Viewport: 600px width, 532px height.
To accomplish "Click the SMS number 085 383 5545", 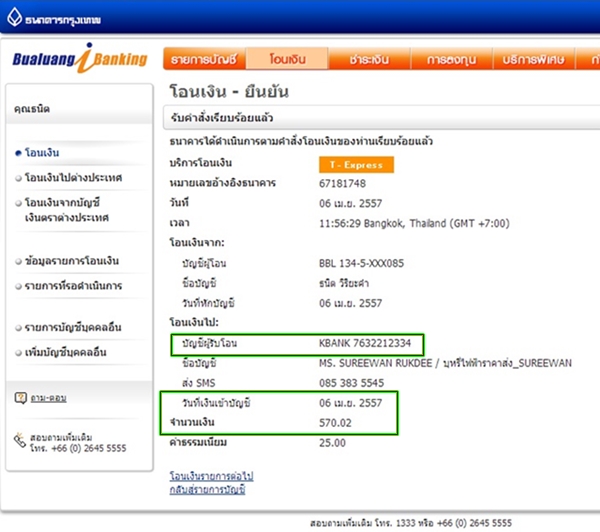I will point(352,383).
